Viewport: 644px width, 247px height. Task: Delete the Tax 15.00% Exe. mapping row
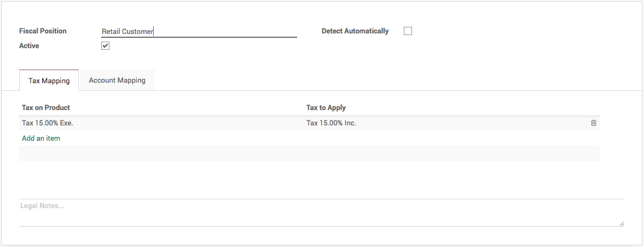click(594, 123)
